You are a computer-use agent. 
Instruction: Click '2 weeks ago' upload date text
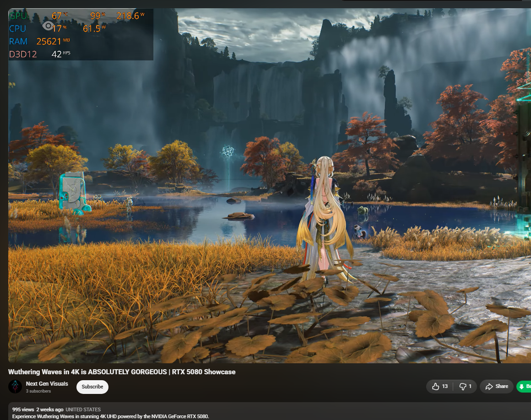[x=50, y=409]
